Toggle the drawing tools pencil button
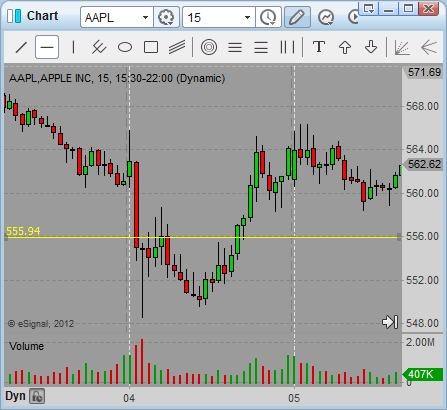Screen dimensions: 447x410 297,17
